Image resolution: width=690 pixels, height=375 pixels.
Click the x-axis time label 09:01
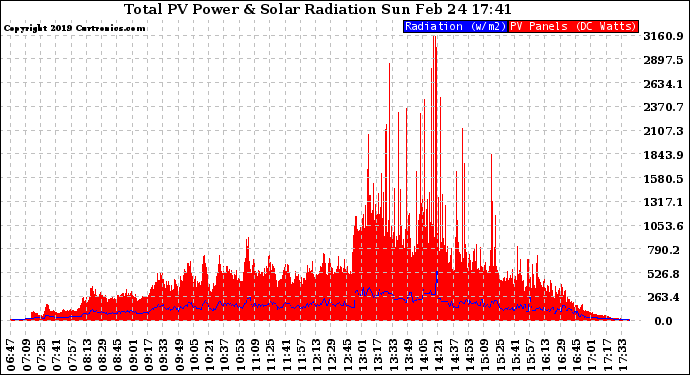pos(133,355)
